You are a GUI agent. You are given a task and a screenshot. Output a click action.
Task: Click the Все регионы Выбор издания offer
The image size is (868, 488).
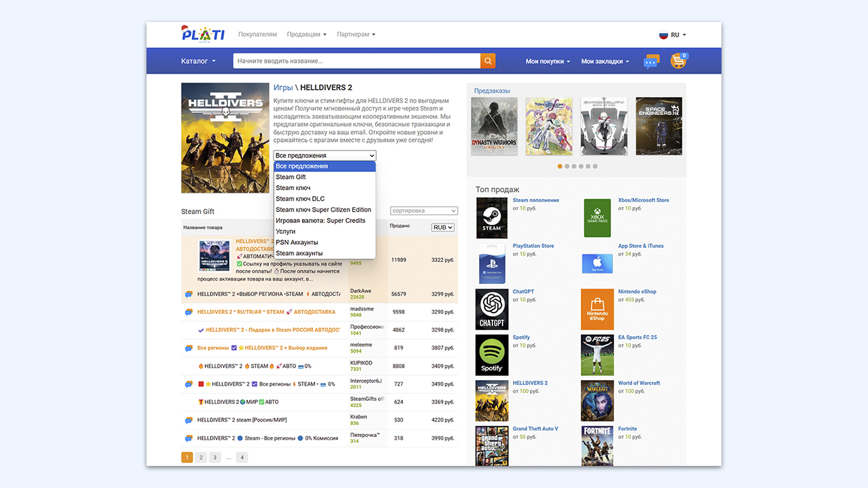(262, 348)
